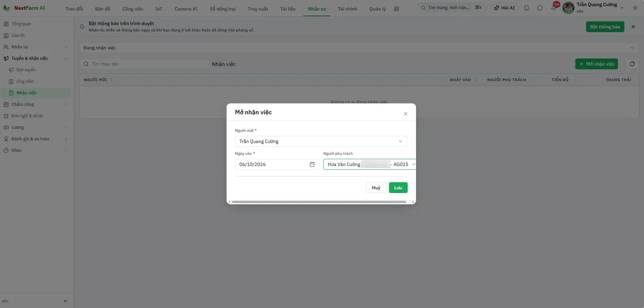Click the Huỷ button
This screenshot has width=644, height=308.
[x=376, y=188]
